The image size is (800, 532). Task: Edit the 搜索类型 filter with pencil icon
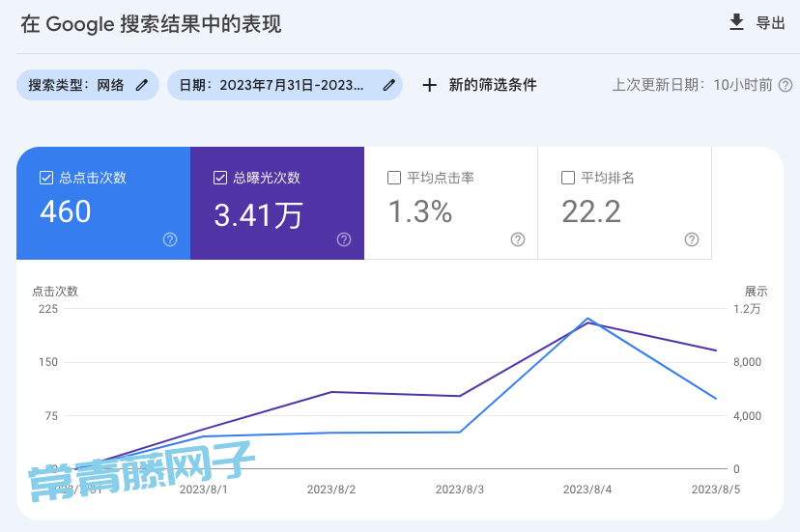pyautogui.click(x=142, y=85)
